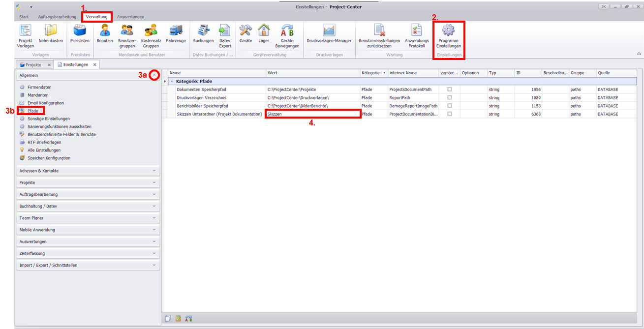Screen dimensions: 644x329
Task: Expand the Buchhaltung / Datev section
Action: (88, 207)
